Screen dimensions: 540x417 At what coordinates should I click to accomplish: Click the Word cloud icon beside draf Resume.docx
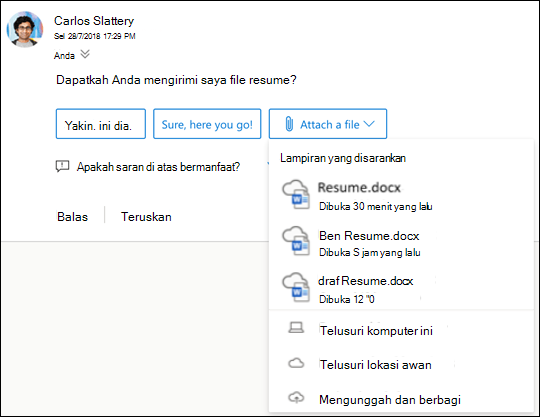pyautogui.click(x=296, y=287)
